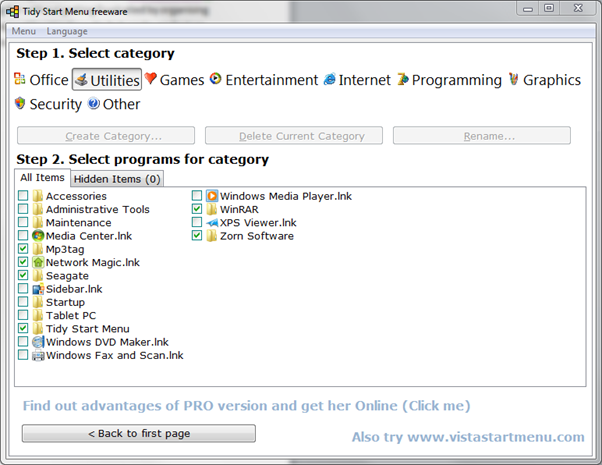This screenshot has width=602, height=465.
Task: Check the Administrative Tools checkbox
Action: (23, 209)
